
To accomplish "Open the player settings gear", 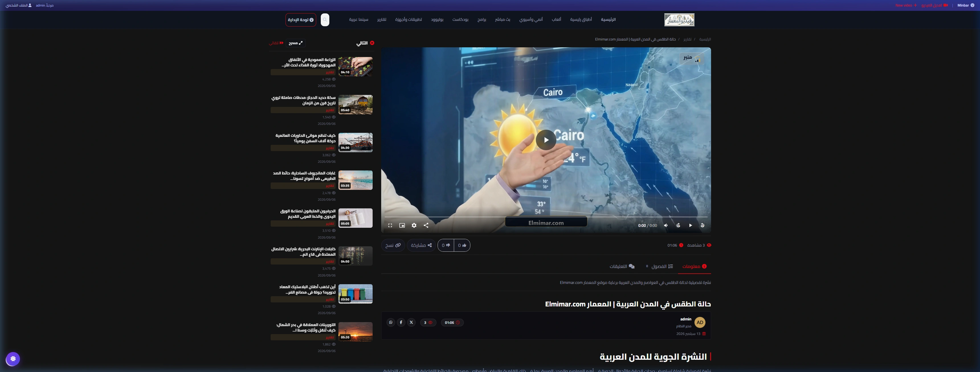I will [x=414, y=225].
